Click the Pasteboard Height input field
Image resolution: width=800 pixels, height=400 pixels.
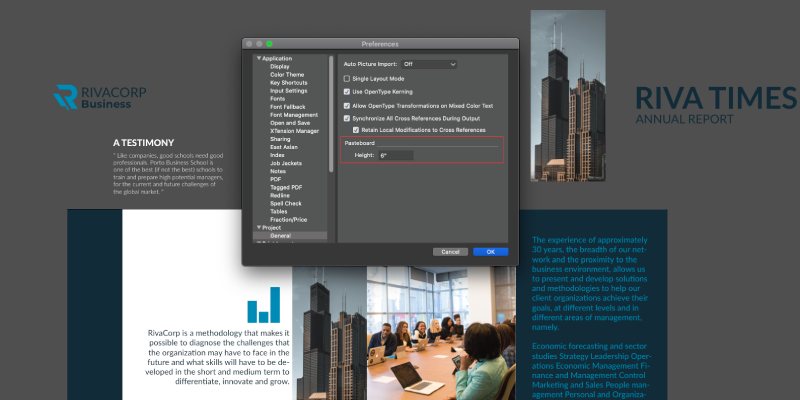[395, 155]
